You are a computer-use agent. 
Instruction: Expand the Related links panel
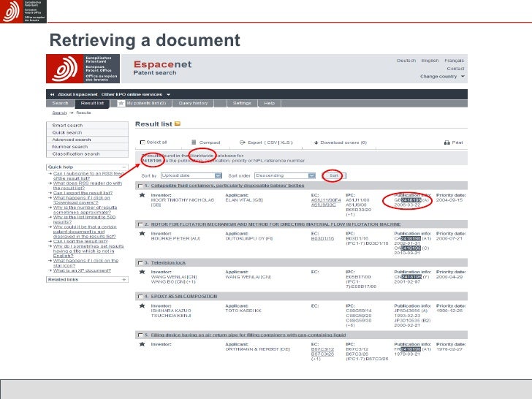124,280
